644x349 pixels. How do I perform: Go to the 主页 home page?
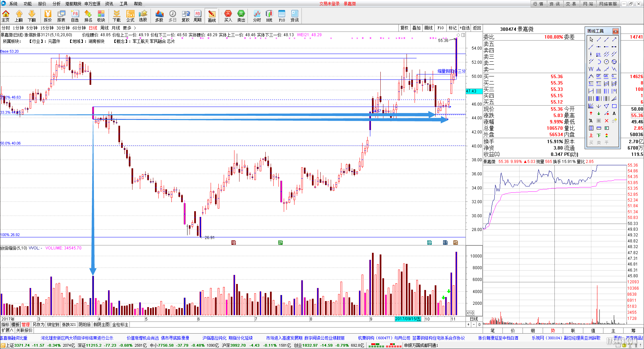[6, 16]
